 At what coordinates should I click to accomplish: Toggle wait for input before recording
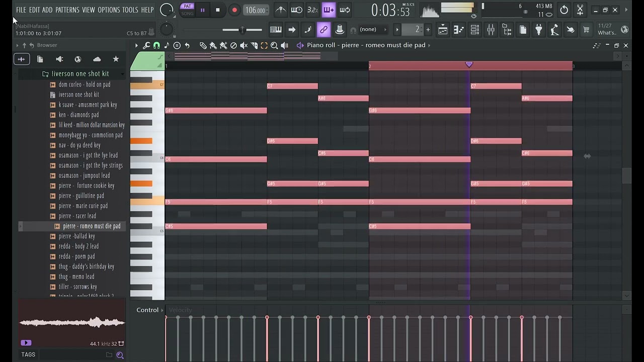(x=297, y=10)
